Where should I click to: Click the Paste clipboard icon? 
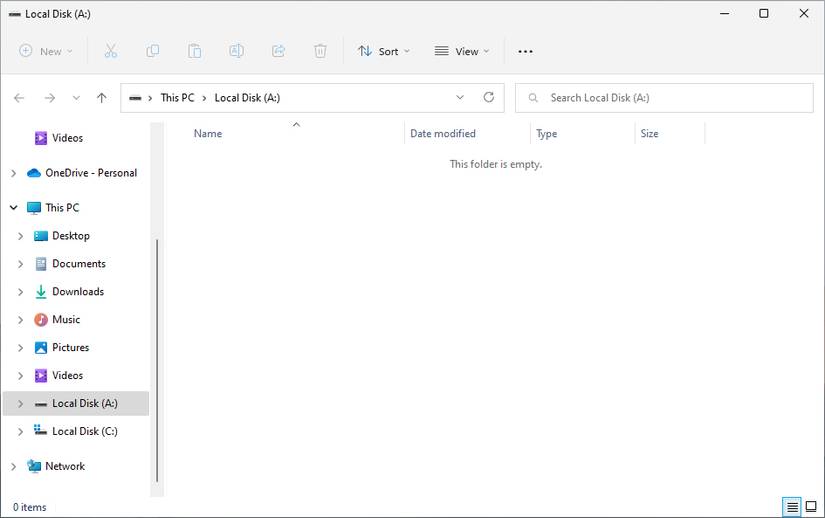click(x=195, y=51)
